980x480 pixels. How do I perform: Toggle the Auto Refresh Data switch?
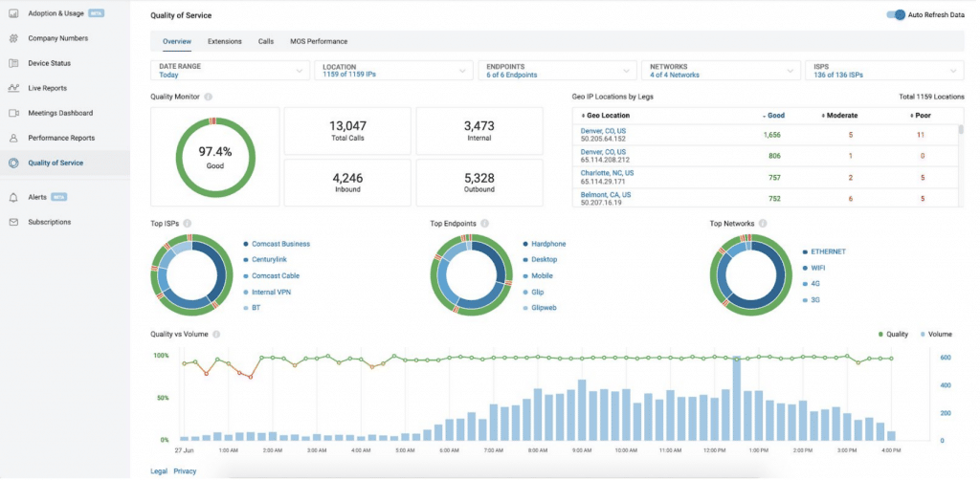(x=895, y=15)
